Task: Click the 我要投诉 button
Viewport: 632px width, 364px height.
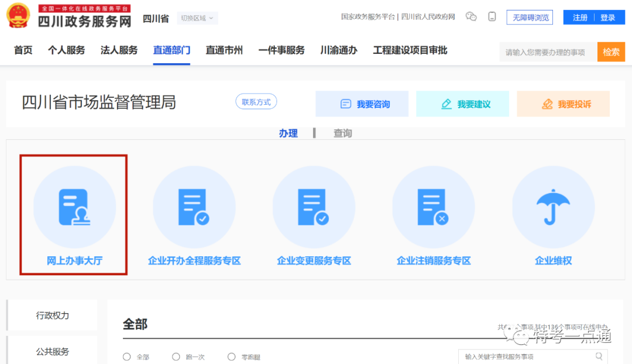Action: (x=563, y=104)
